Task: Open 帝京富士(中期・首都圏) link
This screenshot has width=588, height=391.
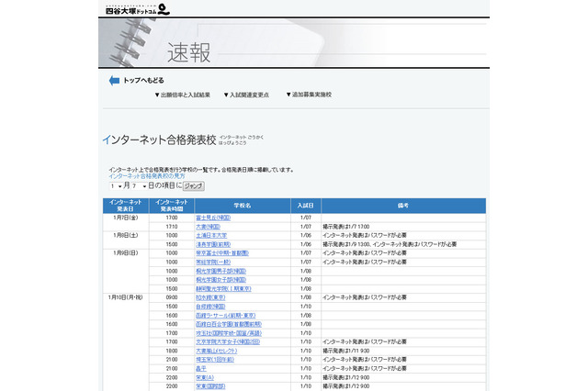Action: pos(222,253)
